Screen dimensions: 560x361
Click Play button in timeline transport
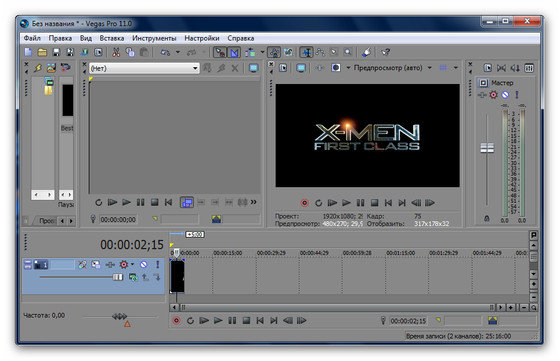click(x=218, y=321)
